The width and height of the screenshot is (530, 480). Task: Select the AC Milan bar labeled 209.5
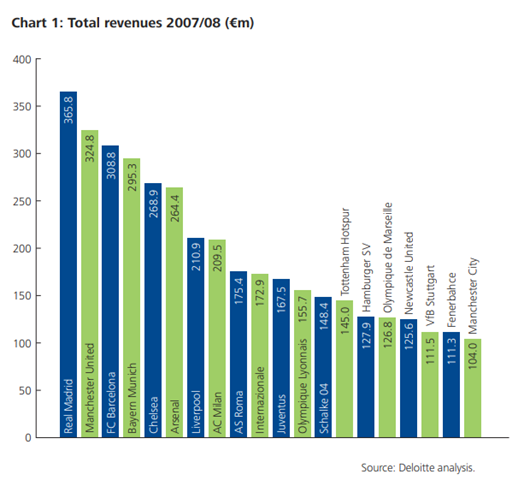click(x=217, y=338)
